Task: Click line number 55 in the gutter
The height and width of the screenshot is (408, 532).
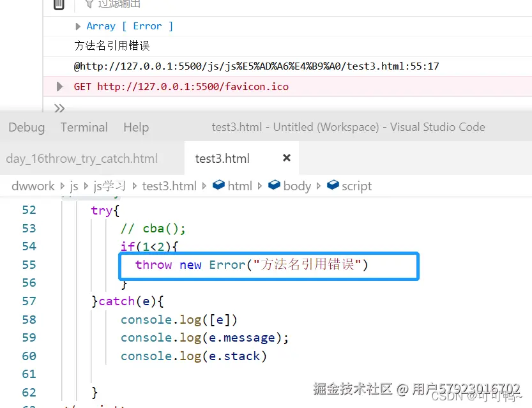Action: tap(29, 265)
